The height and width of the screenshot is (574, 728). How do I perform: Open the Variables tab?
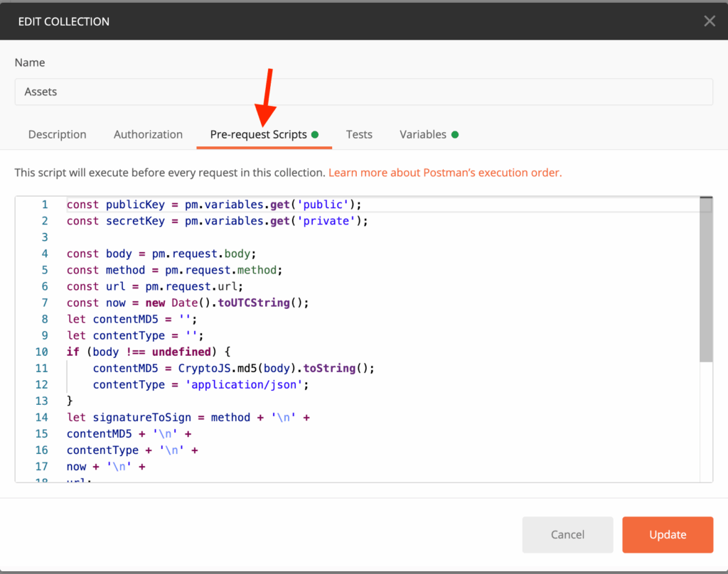pyautogui.click(x=424, y=134)
